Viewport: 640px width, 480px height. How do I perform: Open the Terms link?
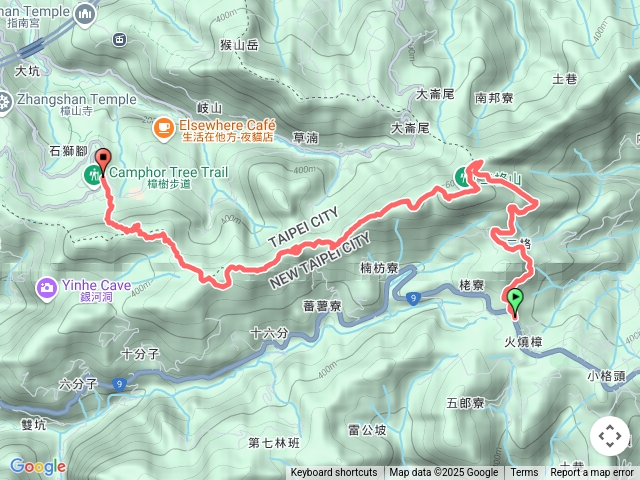(524, 473)
